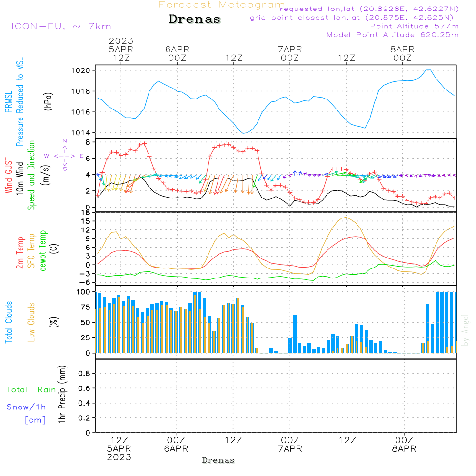Click the bottom 12Z 5APR 2023 label

coord(119,449)
